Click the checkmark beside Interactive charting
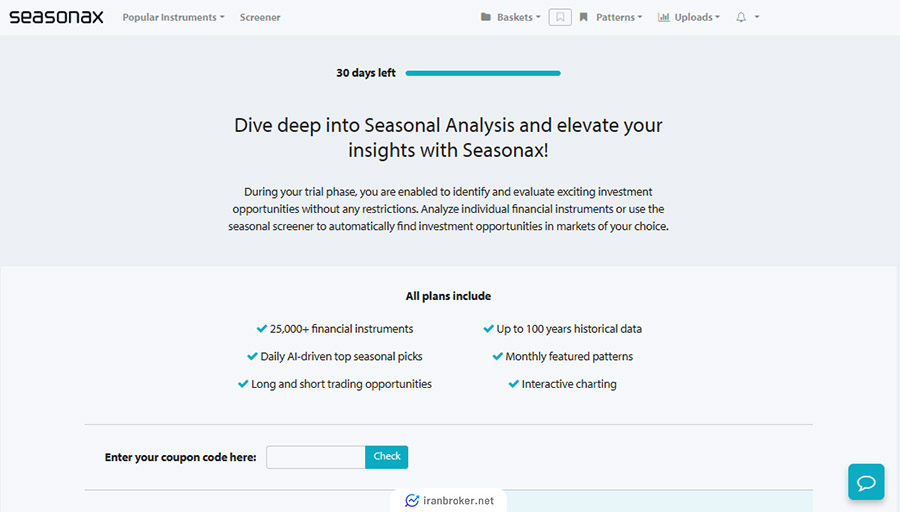 pyautogui.click(x=514, y=384)
